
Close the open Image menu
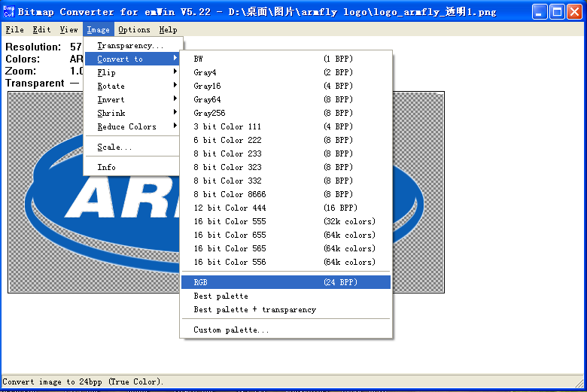point(98,29)
